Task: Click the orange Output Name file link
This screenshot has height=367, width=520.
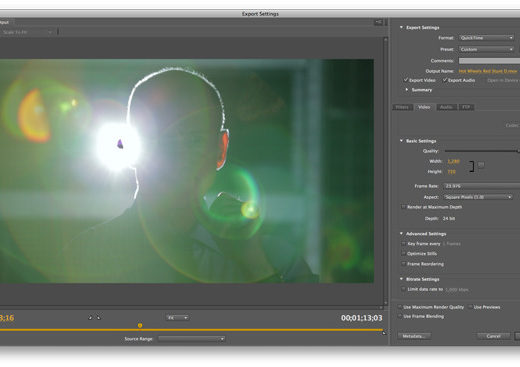Action: (x=488, y=71)
